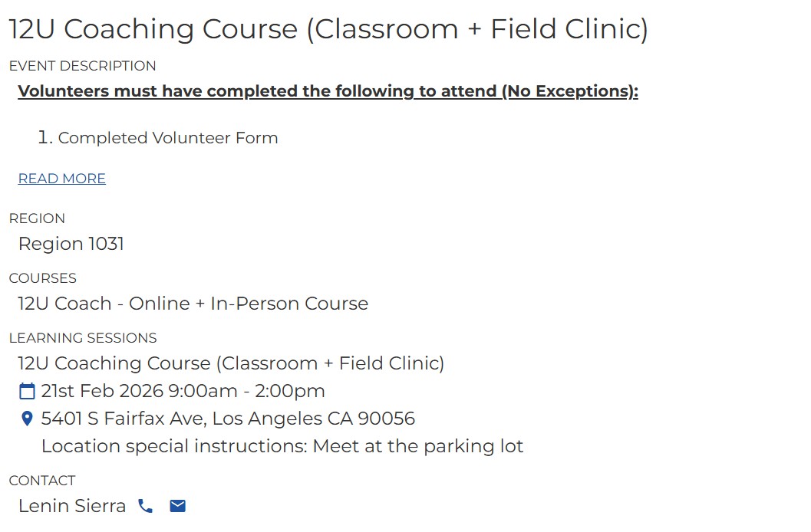This screenshot has width=811, height=532.
Task: Click the parking lot special instructions text
Action: pos(282,446)
